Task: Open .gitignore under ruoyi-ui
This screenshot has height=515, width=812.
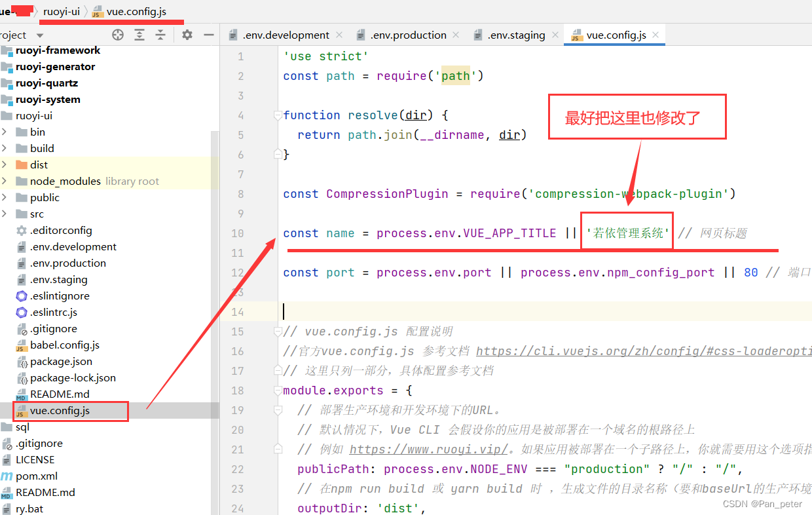Action: pos(53,328)
